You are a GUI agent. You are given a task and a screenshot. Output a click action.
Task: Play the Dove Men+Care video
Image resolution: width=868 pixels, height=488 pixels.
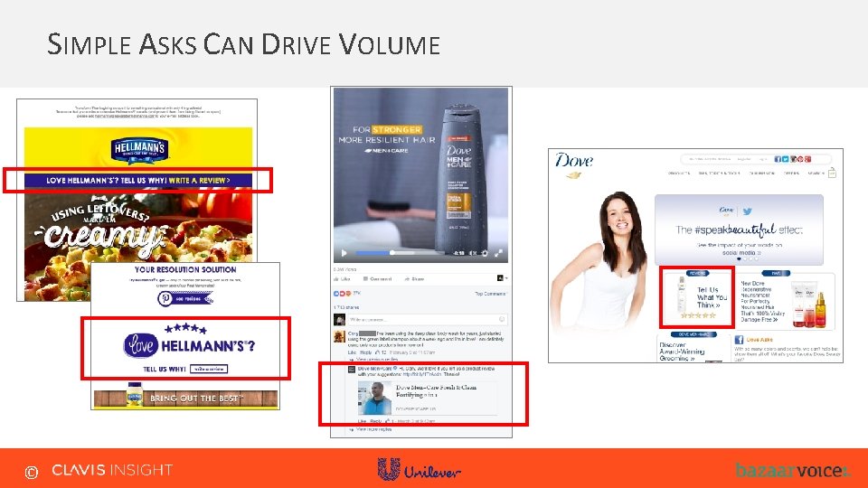344,253
